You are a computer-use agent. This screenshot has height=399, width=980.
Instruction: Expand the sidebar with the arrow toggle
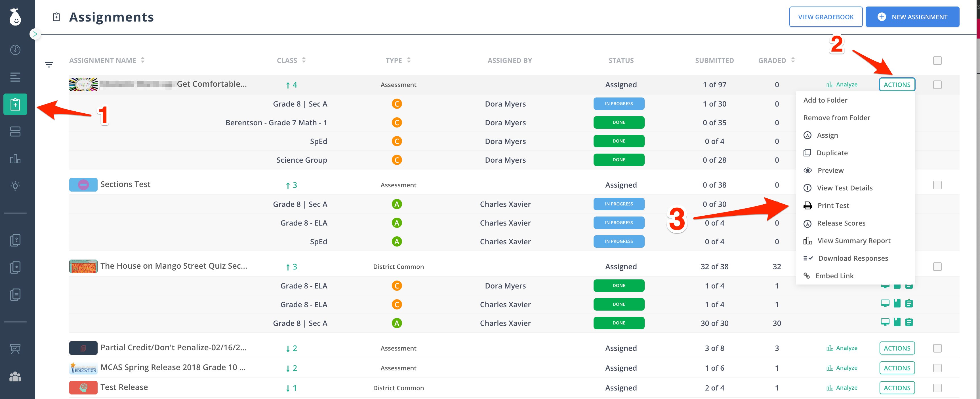pyautogui.click(x=35, y=34)
